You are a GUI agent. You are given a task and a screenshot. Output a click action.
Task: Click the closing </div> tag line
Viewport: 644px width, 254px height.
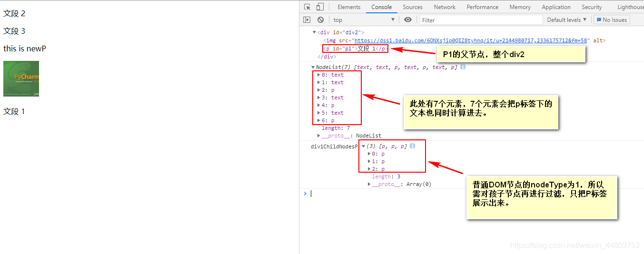[x=327, y=57]
